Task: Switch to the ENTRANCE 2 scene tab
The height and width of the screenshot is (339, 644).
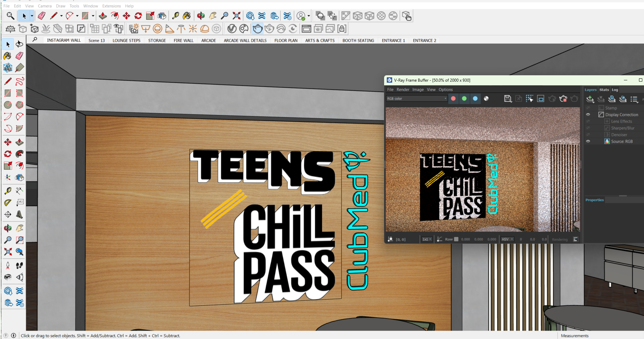Action: 424,40
